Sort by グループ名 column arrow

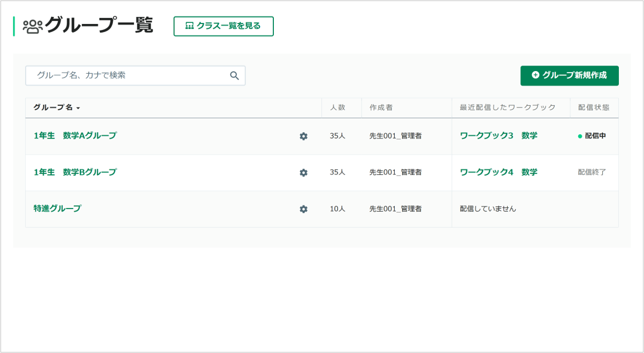click(x=78, y=108)
